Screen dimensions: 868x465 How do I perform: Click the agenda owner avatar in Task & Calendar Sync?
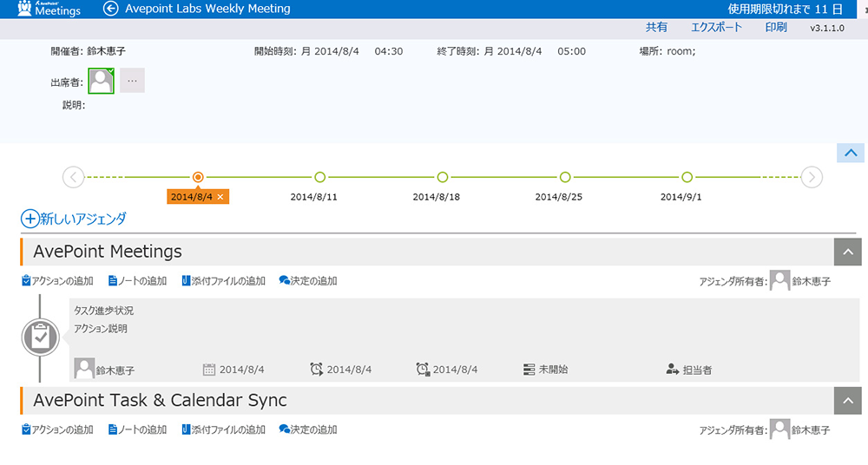point(780,429)
